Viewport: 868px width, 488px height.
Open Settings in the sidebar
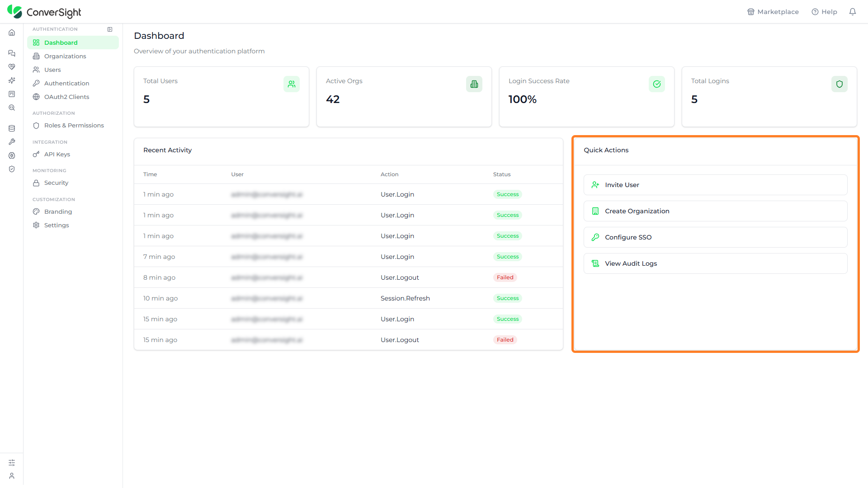click(73, 225)
